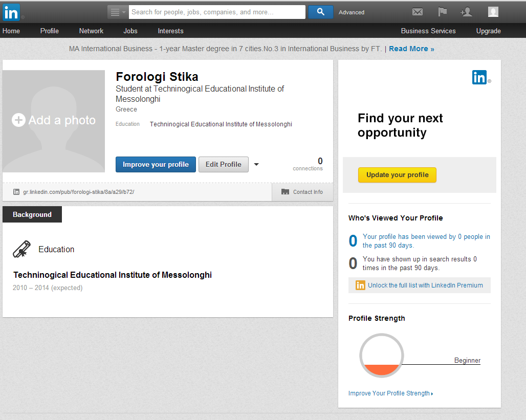526x420 pixels.
Task: Click the gold LinkedIn Premium icon
Action: click(x=360, y=285)
